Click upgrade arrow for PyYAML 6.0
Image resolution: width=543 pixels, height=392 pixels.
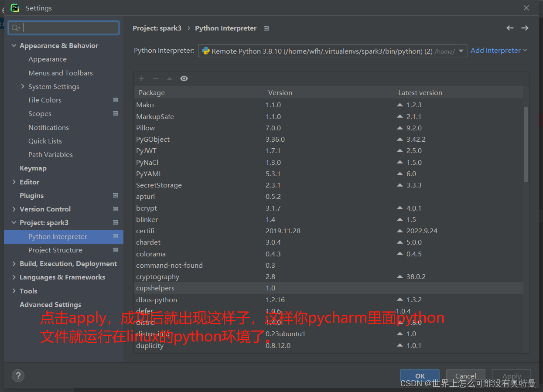coord(400,174)
